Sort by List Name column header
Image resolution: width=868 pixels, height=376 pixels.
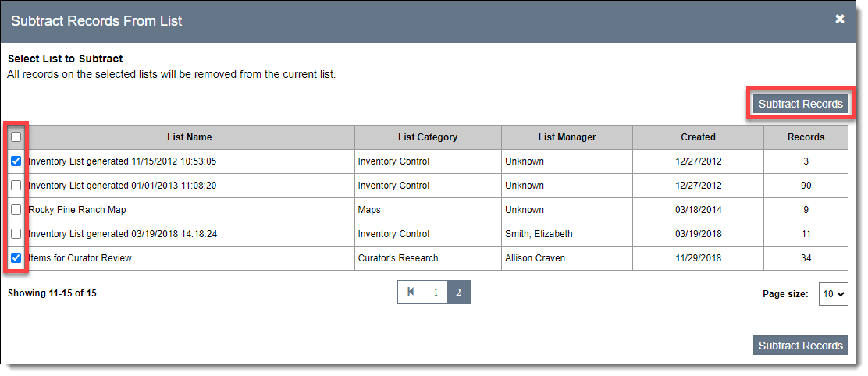click(x=189, y=137)
